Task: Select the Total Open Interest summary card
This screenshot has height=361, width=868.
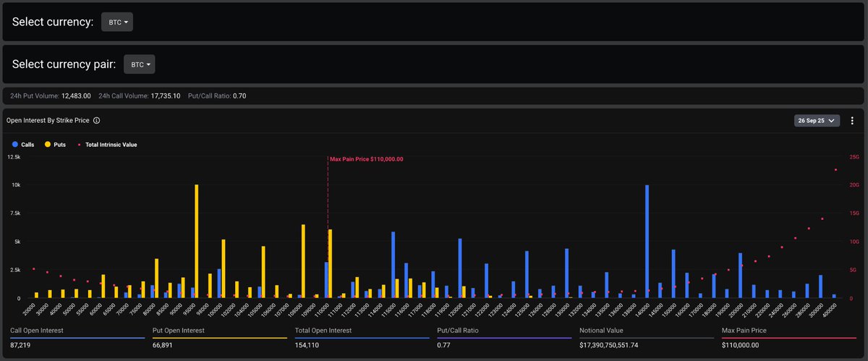Action: click(x=362, y=338)
